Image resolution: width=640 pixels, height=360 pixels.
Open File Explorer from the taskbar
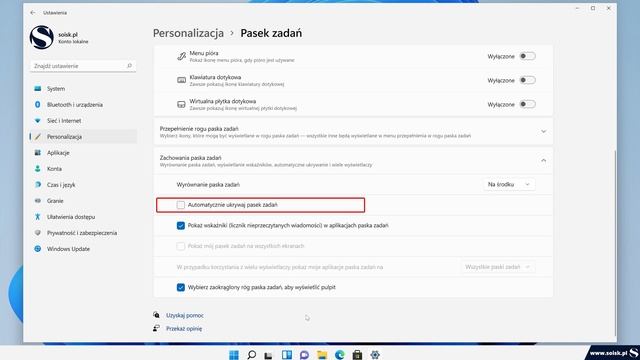pyautogui.click(x=322, y=355)
